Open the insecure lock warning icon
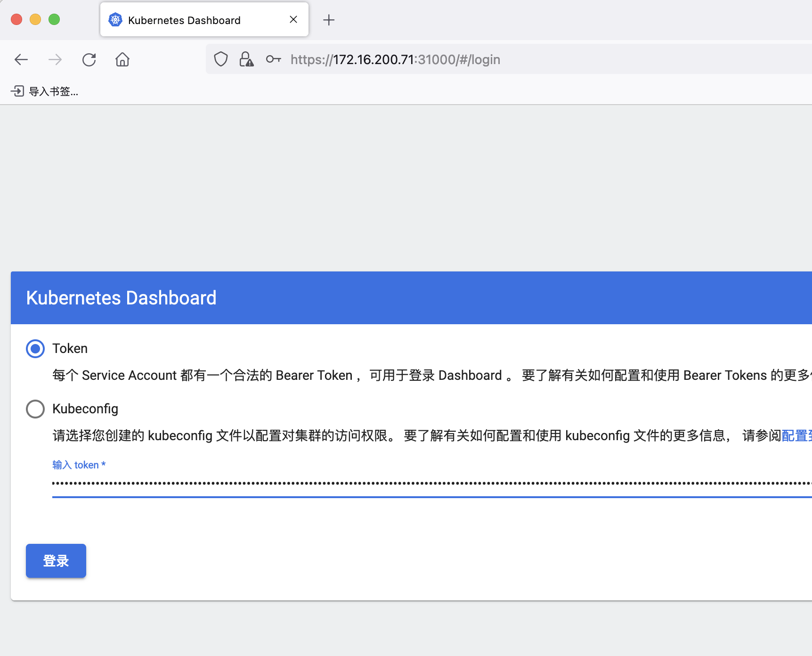 246,59
